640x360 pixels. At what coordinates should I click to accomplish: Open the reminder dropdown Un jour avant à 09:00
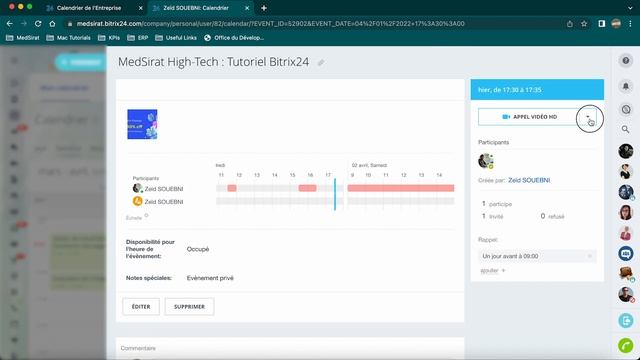[537, 256]
